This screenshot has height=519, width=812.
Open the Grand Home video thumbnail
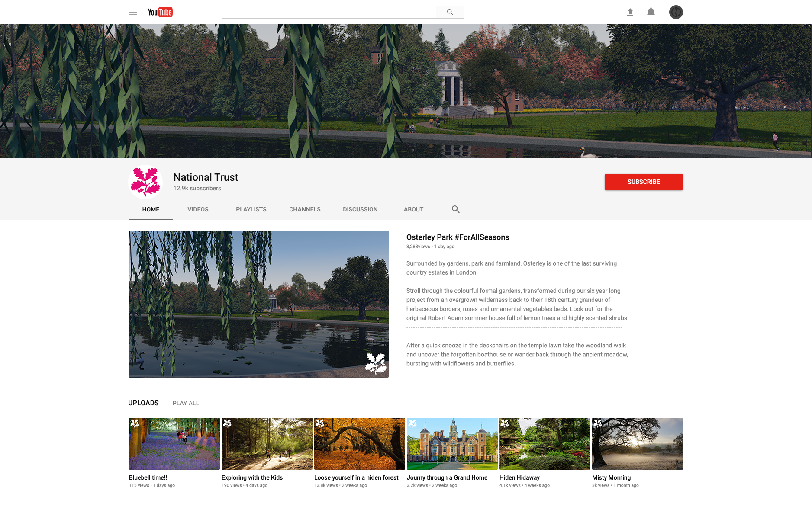[x=452, y=444]
